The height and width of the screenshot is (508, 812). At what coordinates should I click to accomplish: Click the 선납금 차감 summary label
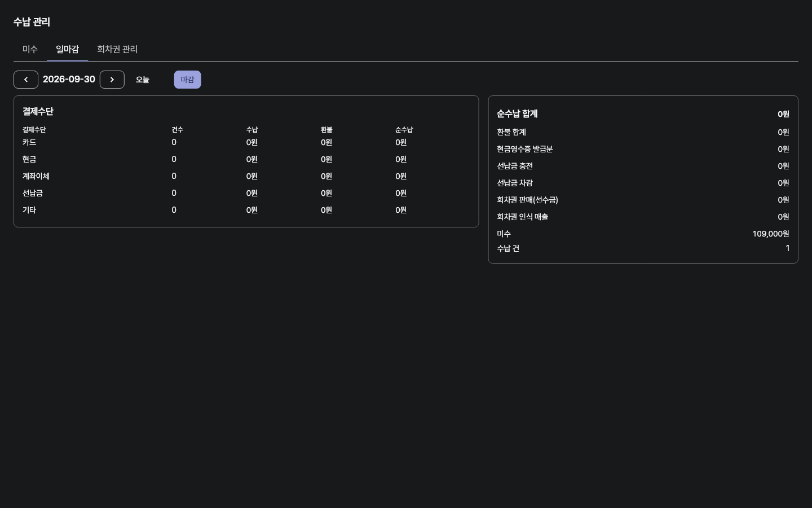[515, 183]
